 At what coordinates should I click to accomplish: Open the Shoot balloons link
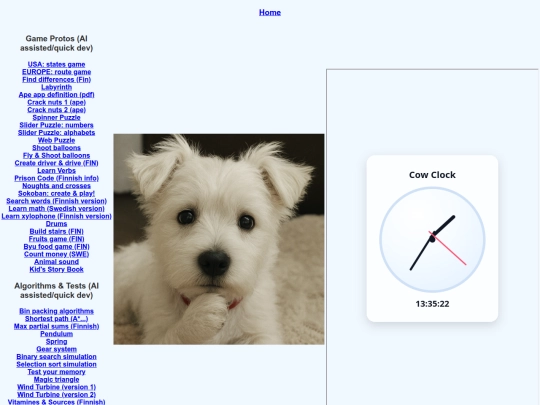pos(56,148)
